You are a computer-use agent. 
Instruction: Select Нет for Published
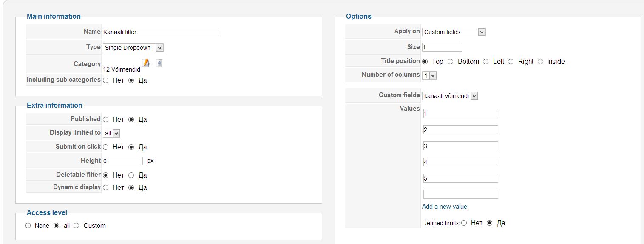(106, 120)
